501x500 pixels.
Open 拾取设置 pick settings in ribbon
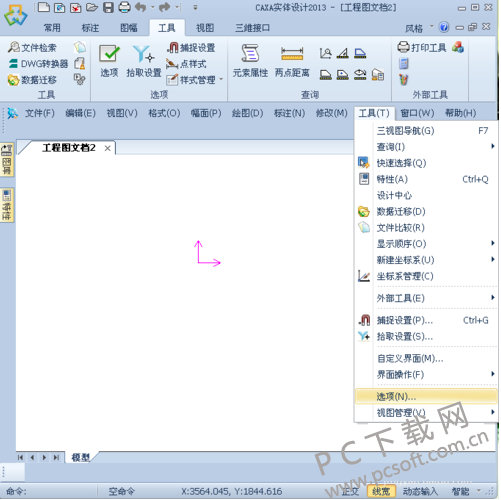tap(144, 61)
